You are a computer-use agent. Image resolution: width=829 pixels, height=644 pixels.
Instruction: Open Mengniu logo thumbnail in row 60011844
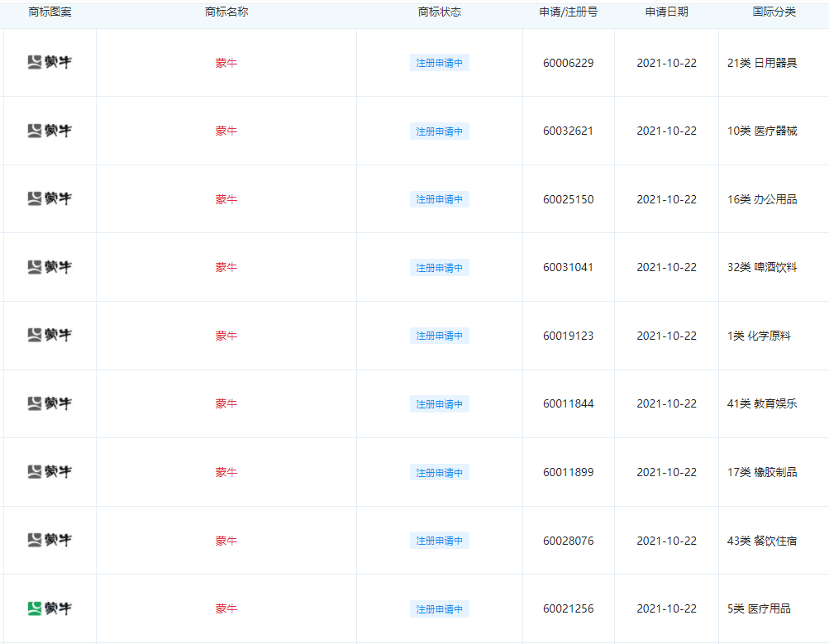coord(50,403)
